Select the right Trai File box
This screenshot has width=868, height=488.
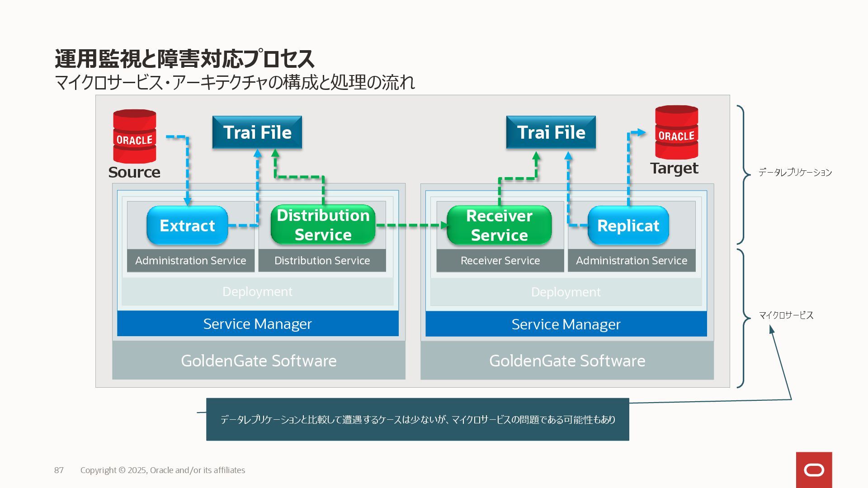(551, 132)
